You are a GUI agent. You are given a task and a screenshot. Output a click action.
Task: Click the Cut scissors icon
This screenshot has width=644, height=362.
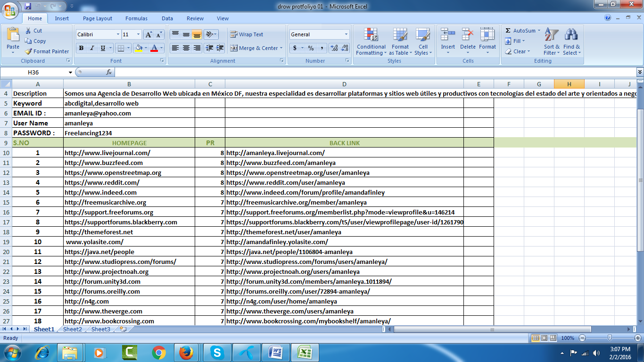click(29, 31)
